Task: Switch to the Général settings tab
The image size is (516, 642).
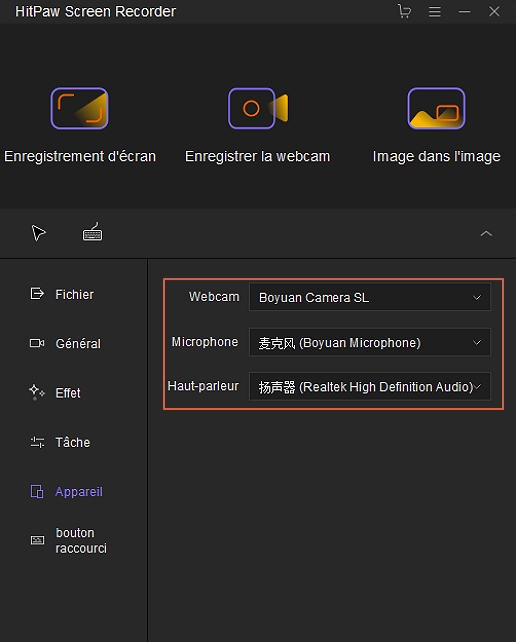Action: pyautogui.click(x=66, y=343)
